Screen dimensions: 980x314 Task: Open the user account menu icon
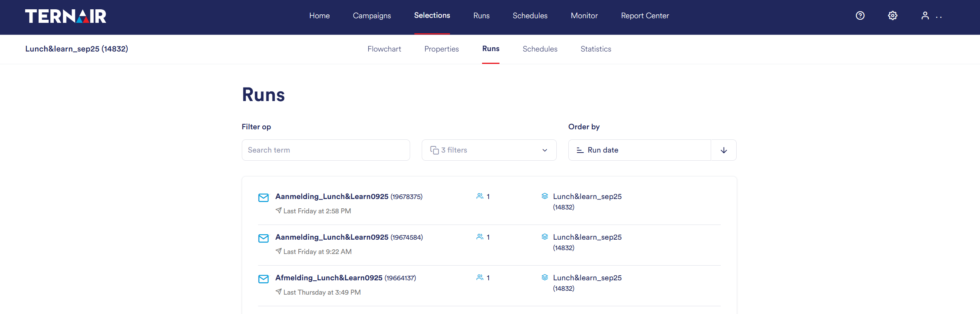click(x=925, y=15)
